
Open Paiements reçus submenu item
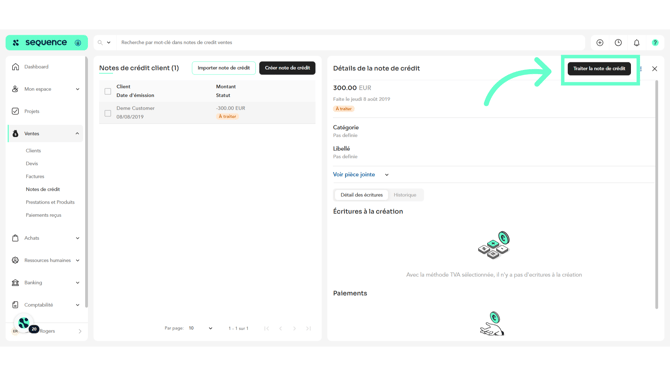44,215
